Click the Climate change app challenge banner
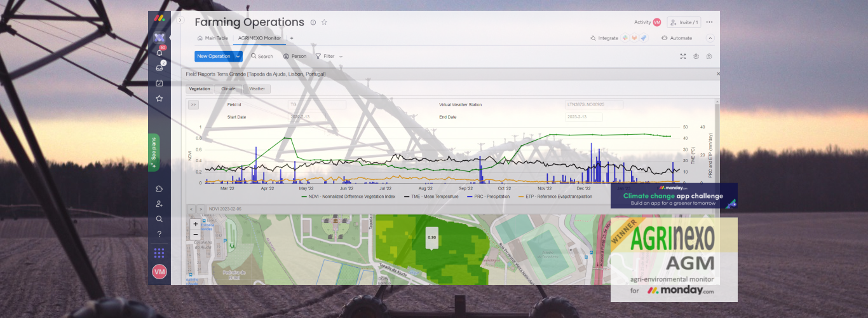Screen dimensions: 868x318 pos(674,196)
